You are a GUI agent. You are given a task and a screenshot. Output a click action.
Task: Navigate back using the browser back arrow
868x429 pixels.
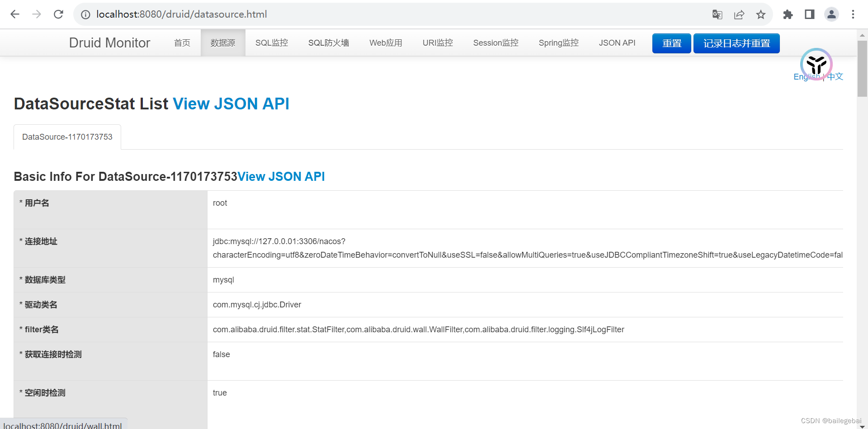[x=15, y=14]
